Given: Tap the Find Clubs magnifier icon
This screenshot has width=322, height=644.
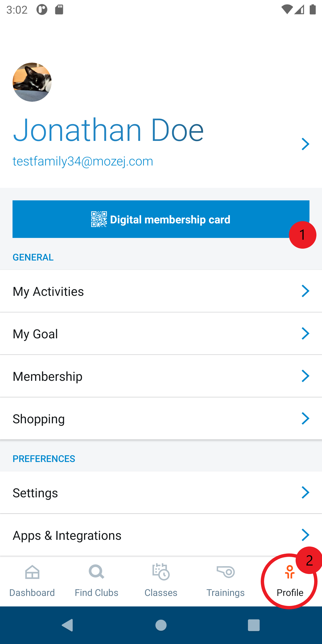Looking at the screenshot, I should coord(96,572).
